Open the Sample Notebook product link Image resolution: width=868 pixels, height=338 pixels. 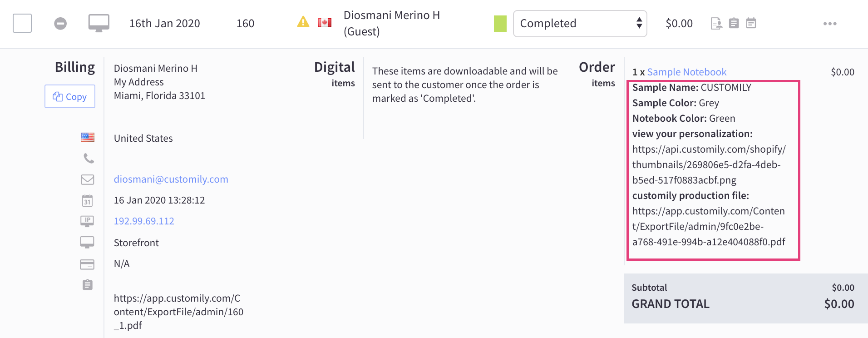click(x=686, y=72)
